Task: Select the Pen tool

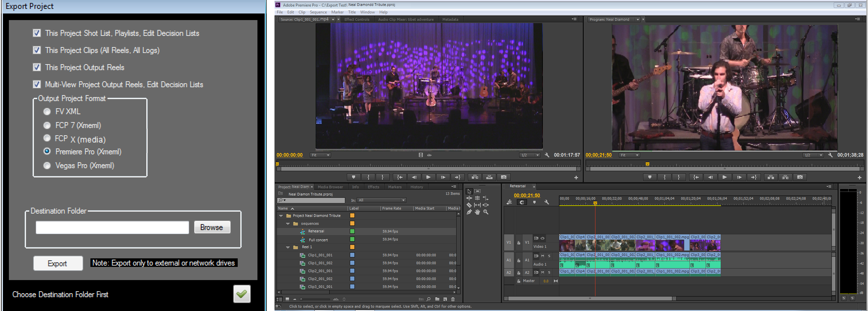Action: tap(469, 212)
